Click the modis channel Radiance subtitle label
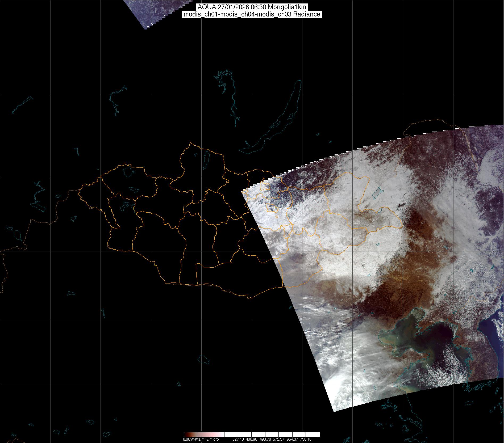Viewport: 504px width, 443px height. tap(252, 14)
